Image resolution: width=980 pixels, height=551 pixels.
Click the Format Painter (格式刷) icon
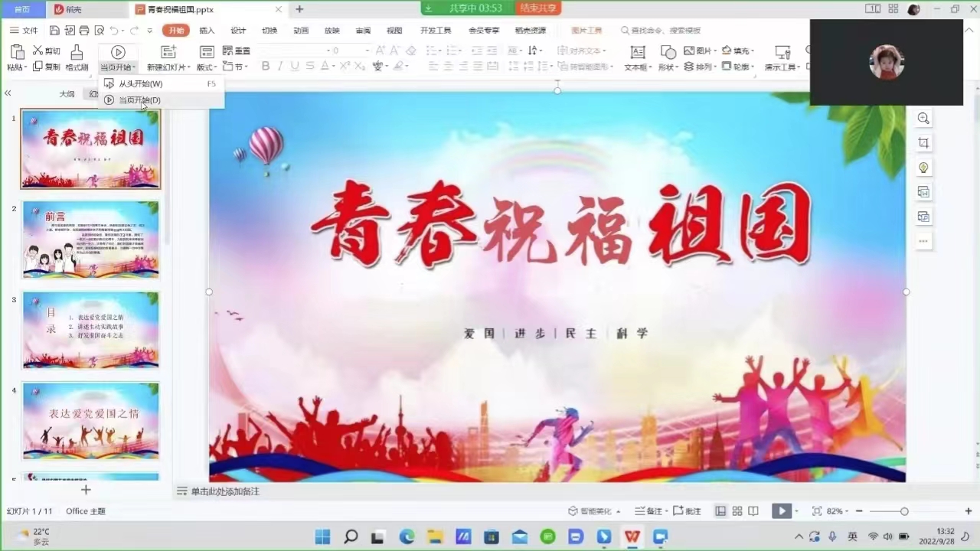point(76,53)
